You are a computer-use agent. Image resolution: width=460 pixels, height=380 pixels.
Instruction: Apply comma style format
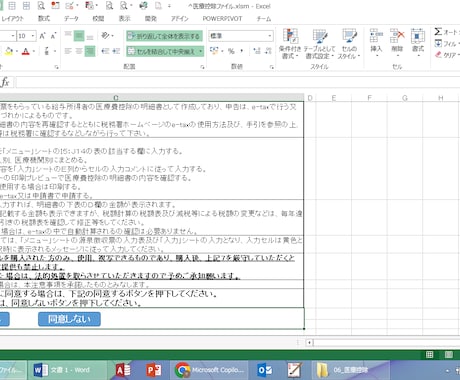coord(242,51)
